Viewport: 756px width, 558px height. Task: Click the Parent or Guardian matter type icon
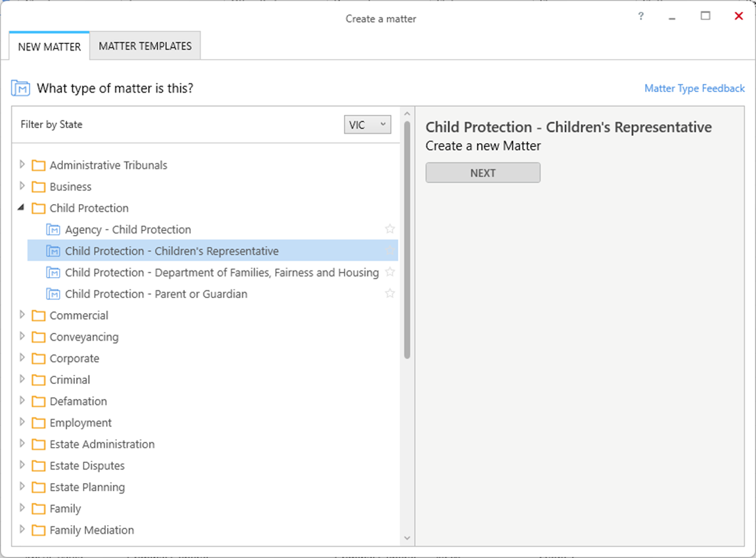coord(53,294)
